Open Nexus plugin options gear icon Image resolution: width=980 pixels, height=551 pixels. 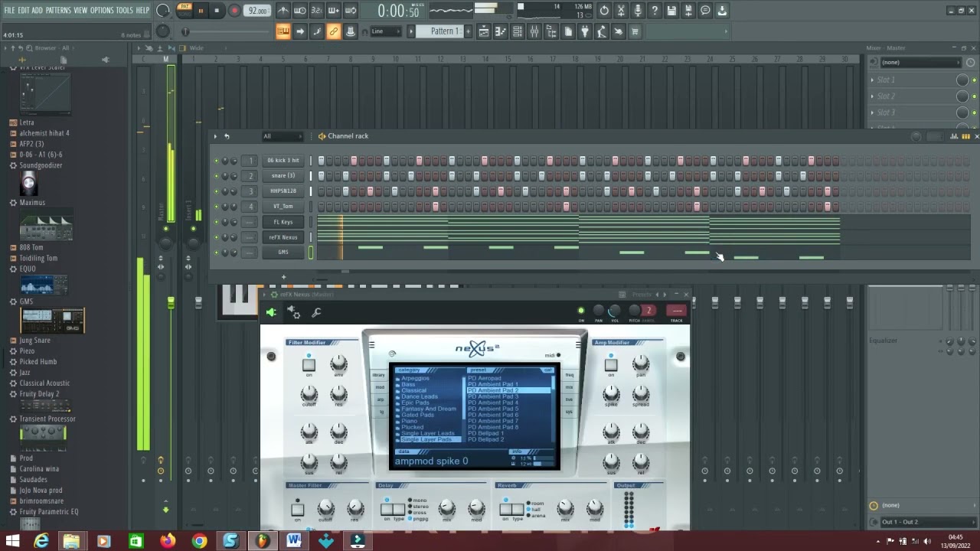294,312
